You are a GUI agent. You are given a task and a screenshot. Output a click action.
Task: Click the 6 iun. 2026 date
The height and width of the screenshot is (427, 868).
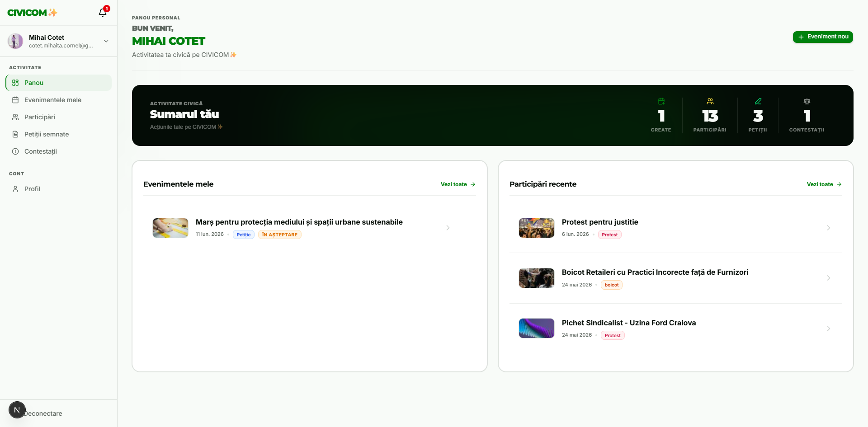click(576, 234)
